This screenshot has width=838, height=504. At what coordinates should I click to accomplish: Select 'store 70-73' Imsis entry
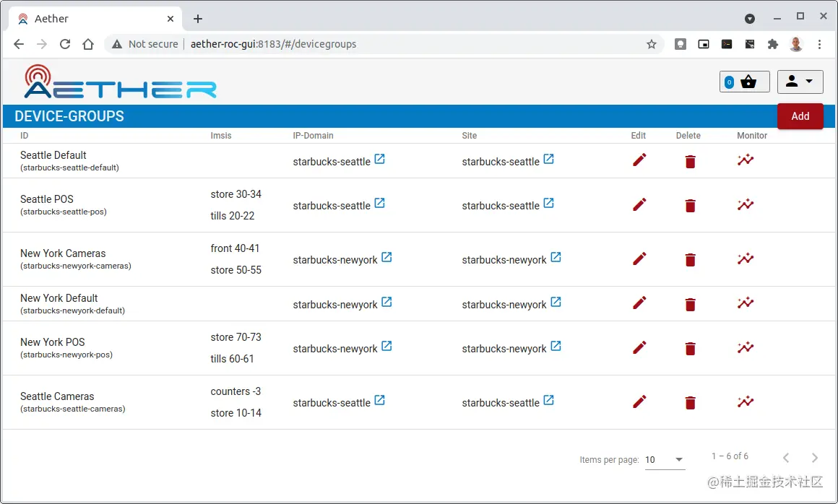pyautogui.click(x=236, y=337)
